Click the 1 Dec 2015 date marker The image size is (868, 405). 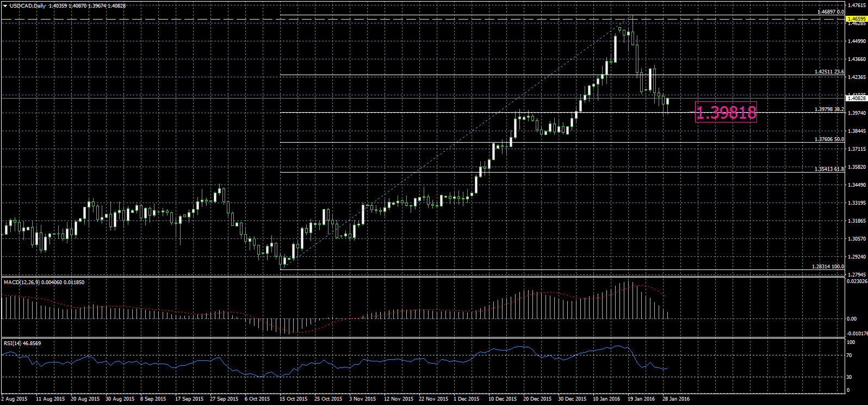[x=467, y=399]
